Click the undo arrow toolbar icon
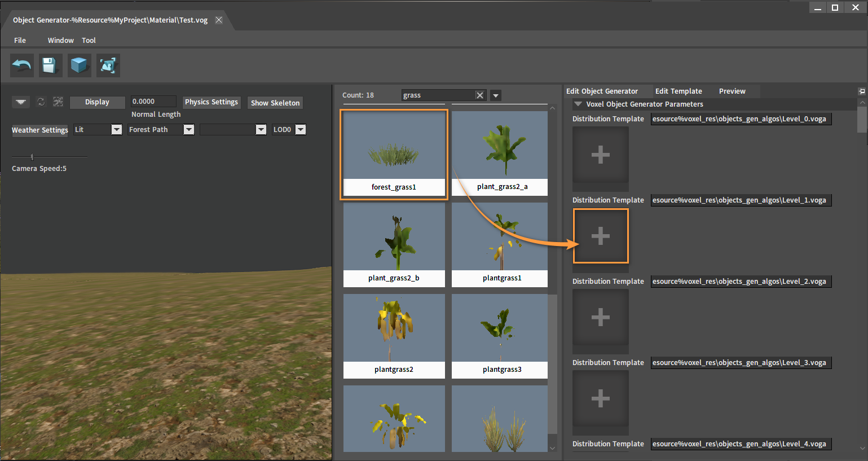Viewport: 868px width, 461px height. [22, 65]
